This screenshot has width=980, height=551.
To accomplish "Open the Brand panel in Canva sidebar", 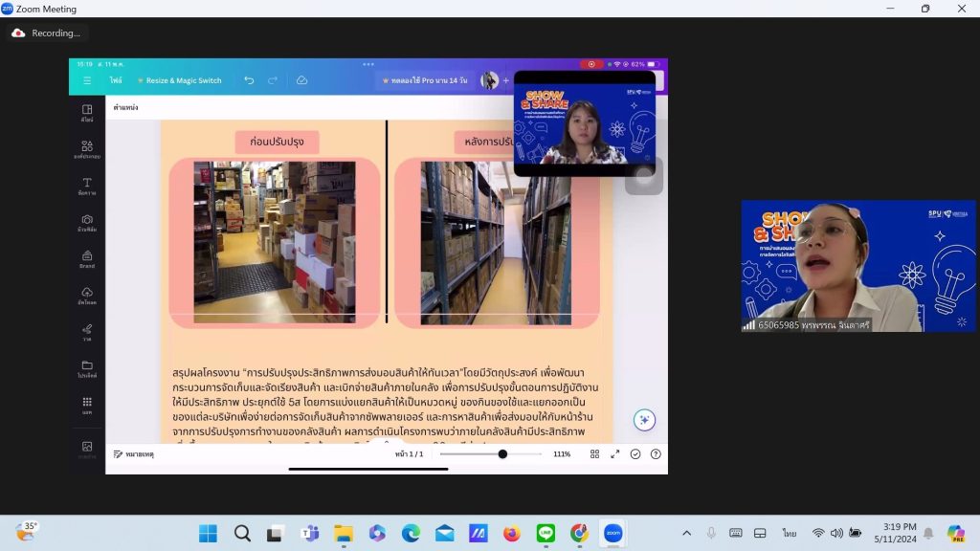I will (x=87, y=258).
